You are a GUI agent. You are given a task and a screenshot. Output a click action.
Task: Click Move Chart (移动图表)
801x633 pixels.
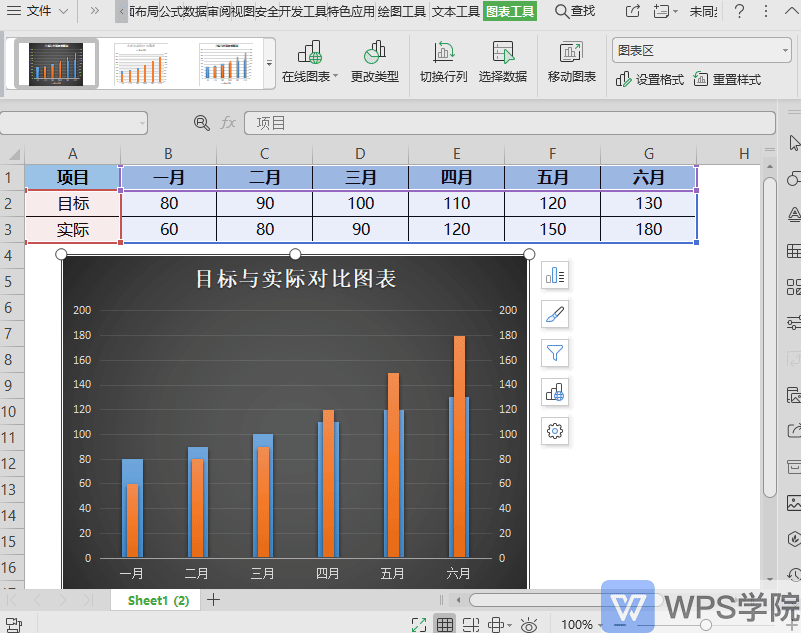pos(572,62)
